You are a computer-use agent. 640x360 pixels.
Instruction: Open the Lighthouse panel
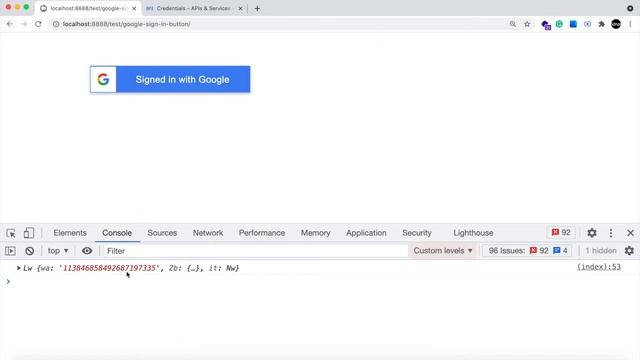473,233
